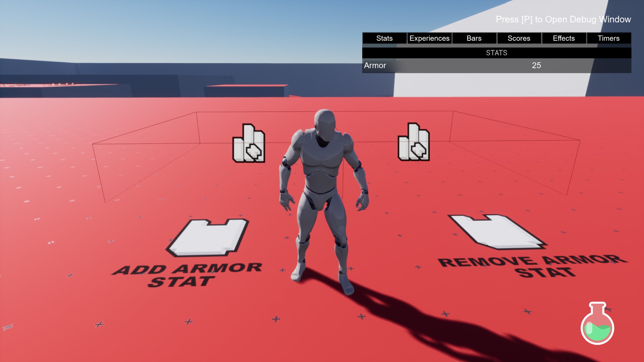Open the Scores tab
Image resolution: width=644 pixels, height=362 pixels.
point(519,38)
